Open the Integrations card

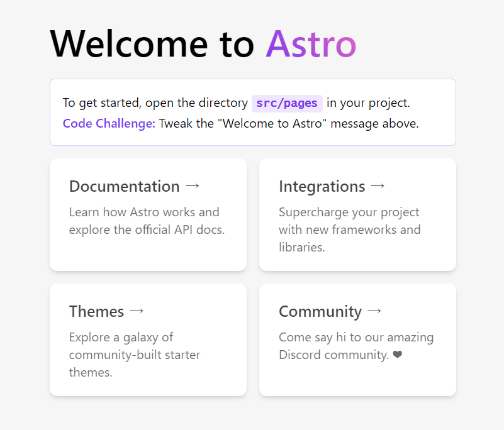click(x=357, y=214)
